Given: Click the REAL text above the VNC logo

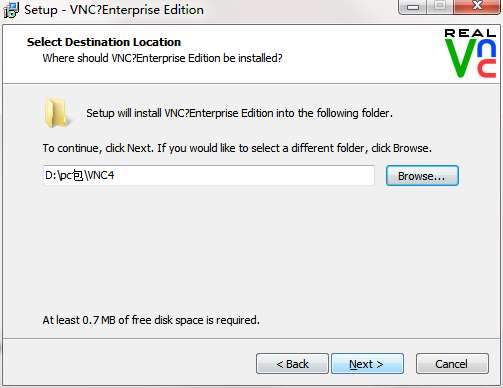Looking at the screenshot, I should [470, 33].
